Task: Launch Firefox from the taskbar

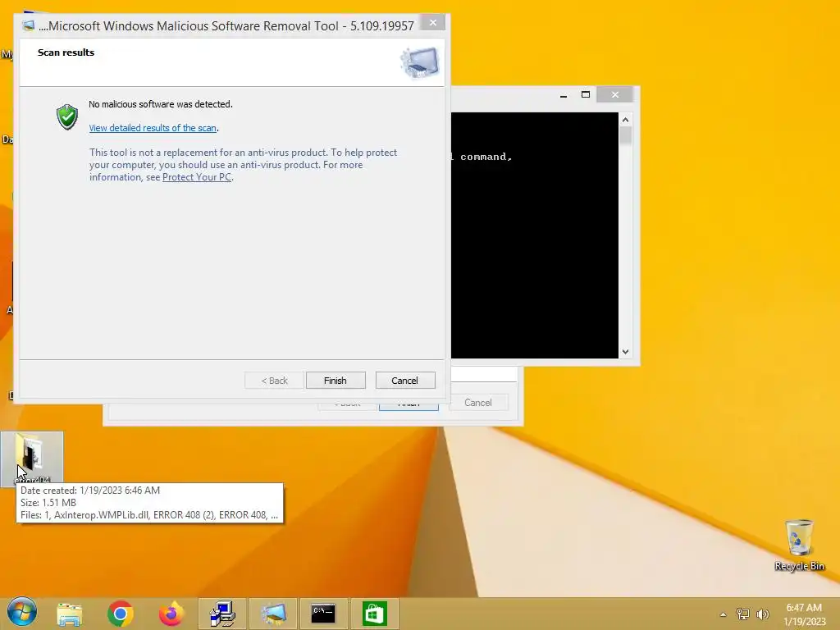Action: (x=171, y=614)
